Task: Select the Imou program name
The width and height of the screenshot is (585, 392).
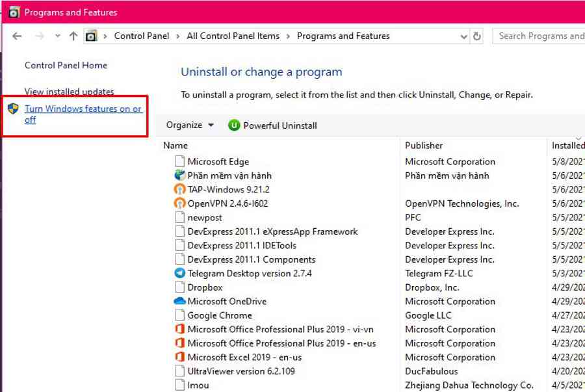Action: [198, 385]
